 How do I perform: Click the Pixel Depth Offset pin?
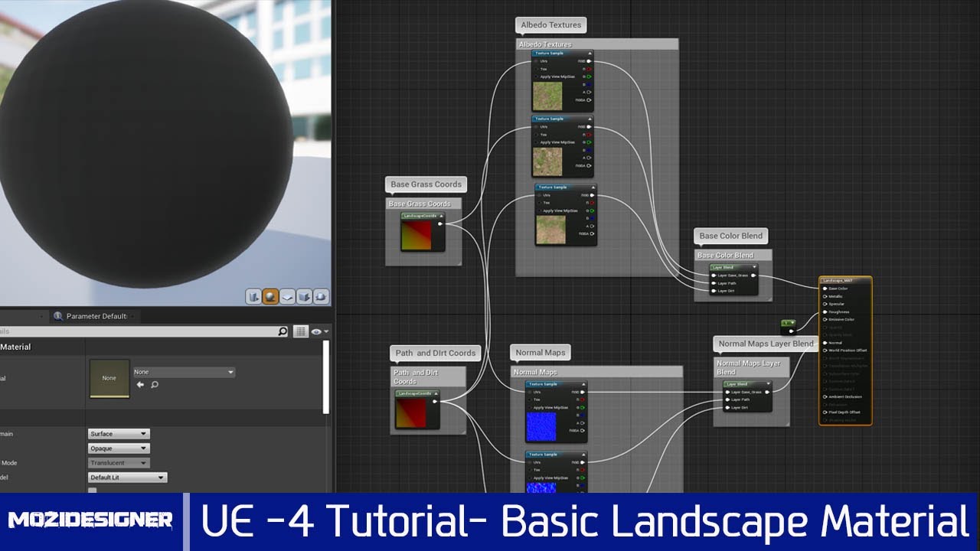click(825, 412)
